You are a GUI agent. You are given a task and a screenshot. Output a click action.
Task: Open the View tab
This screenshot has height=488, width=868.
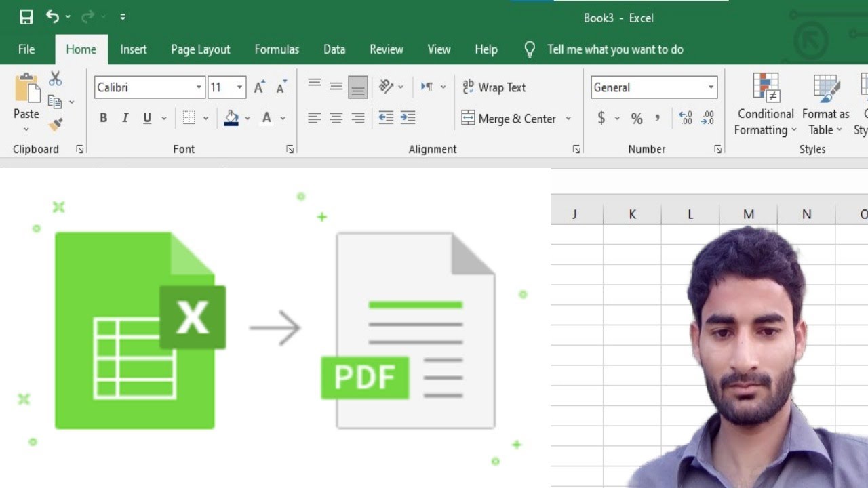[x=439, y=49]
